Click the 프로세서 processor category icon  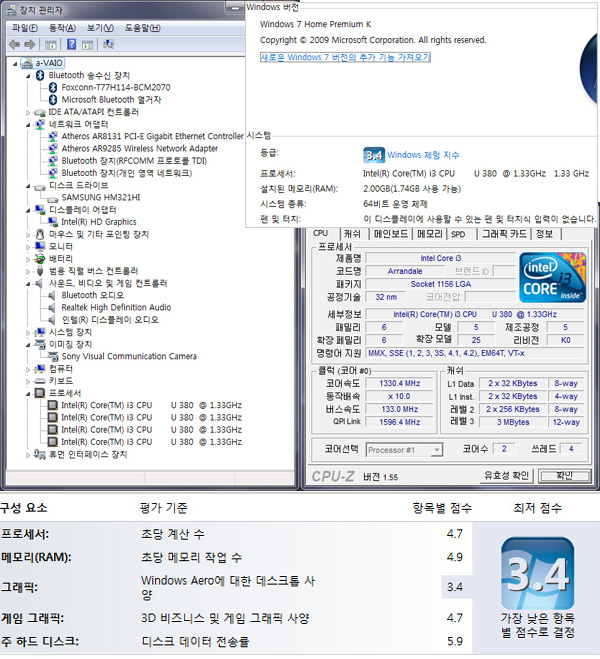pos(40,393)
